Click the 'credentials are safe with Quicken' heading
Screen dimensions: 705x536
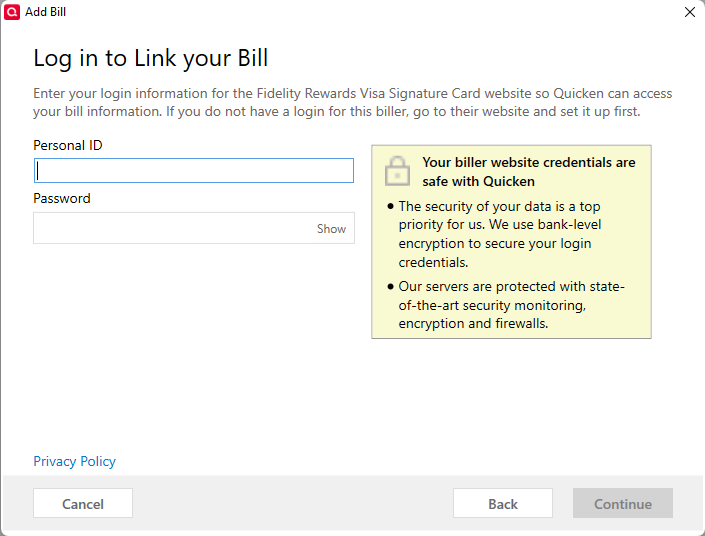[x=529, y=172]
